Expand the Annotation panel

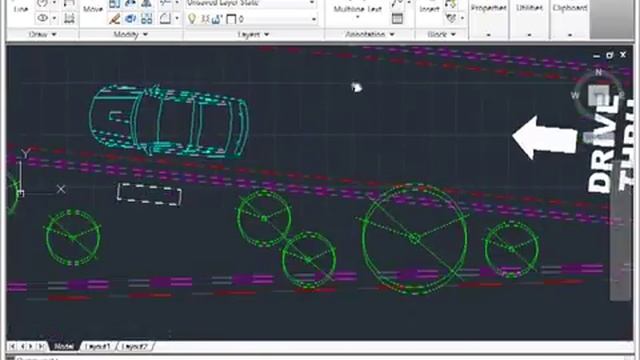point(370,34)
